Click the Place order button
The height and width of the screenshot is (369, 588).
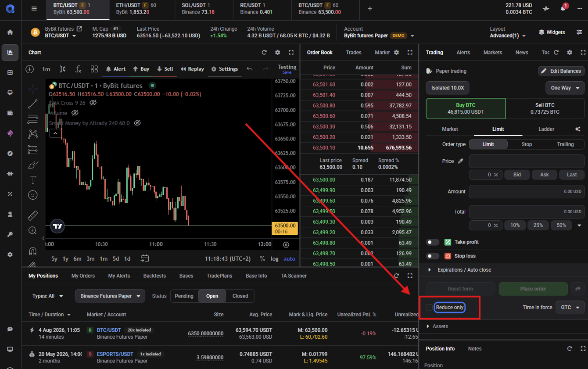coord(533,289)
